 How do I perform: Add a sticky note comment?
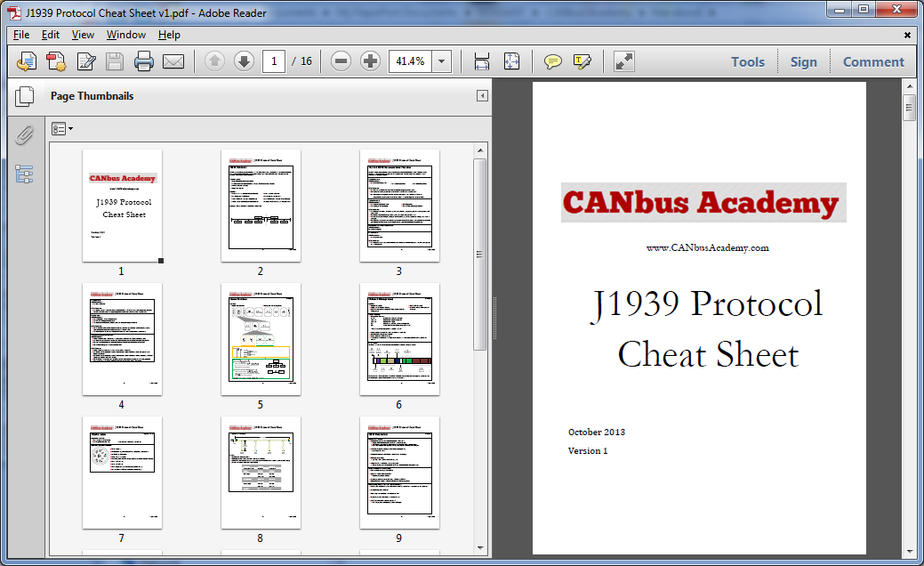tap(553, 61)
